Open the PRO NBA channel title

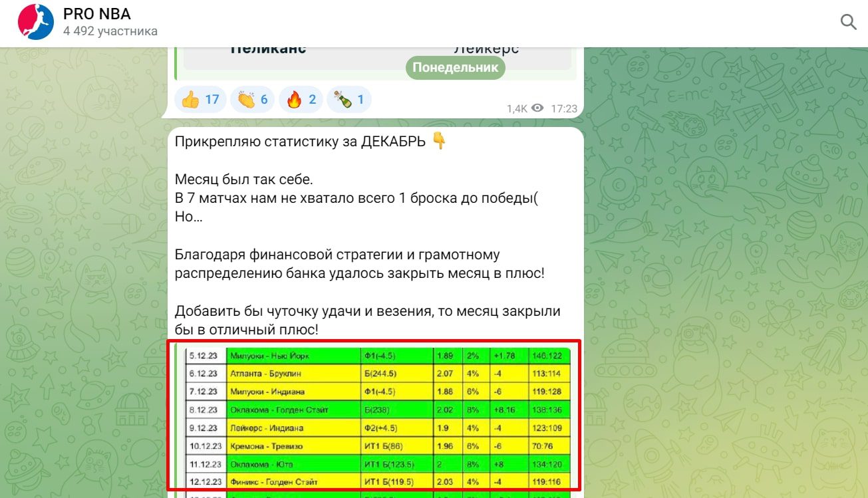(x=96, y=13)
